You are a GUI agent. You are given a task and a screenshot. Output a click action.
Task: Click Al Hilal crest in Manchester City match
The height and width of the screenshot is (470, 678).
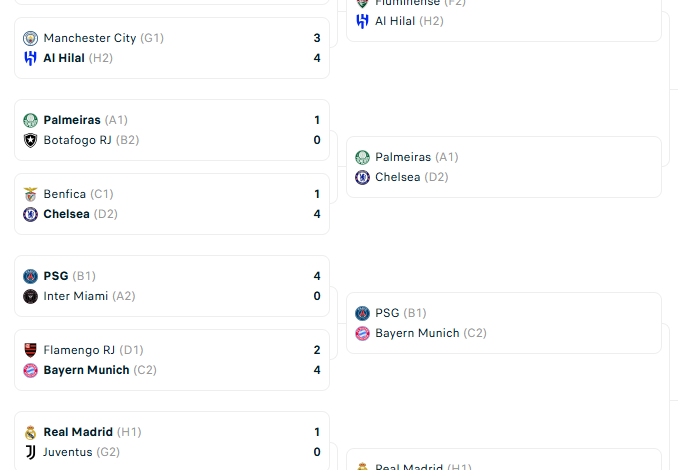pyautogui.click(x=30, y=58)
